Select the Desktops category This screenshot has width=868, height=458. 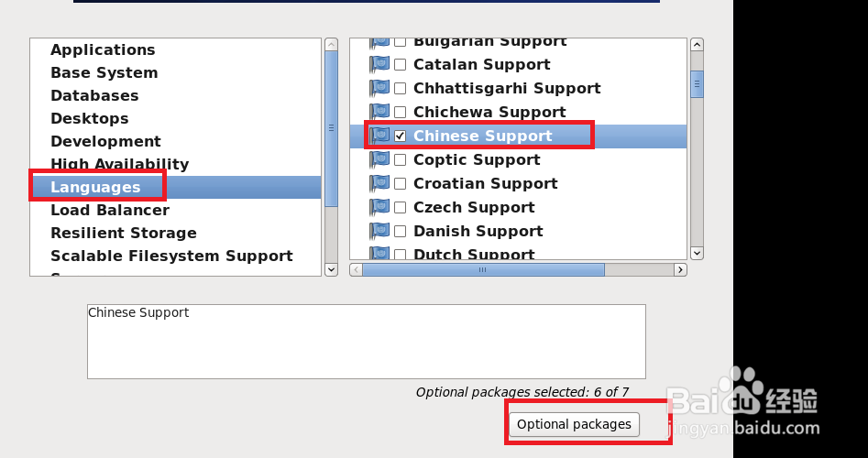[x=90, y=118]
